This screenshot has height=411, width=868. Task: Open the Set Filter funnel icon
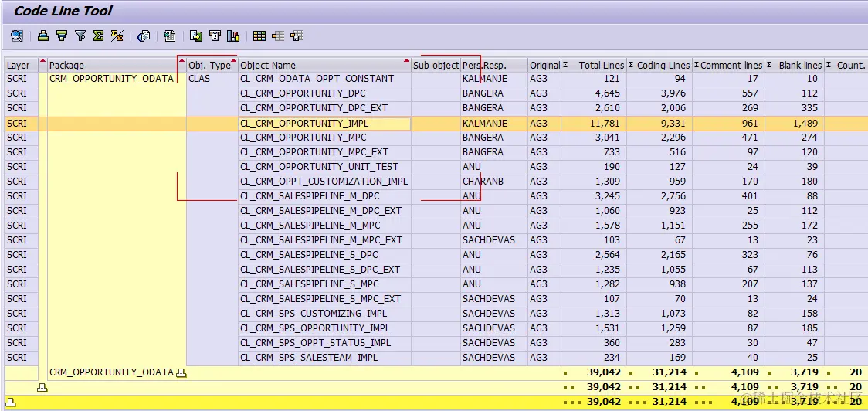[80, 36]
